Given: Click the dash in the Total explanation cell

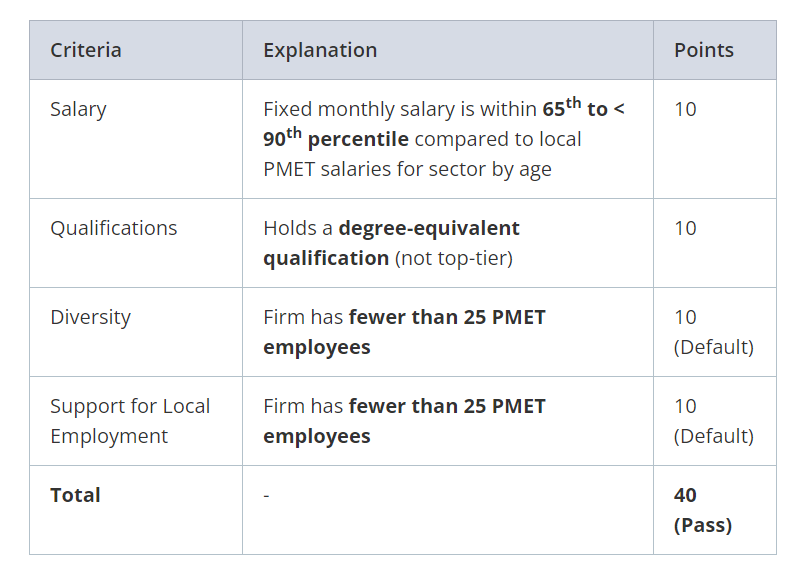Looking at the screenshot, I should point(266,496).
